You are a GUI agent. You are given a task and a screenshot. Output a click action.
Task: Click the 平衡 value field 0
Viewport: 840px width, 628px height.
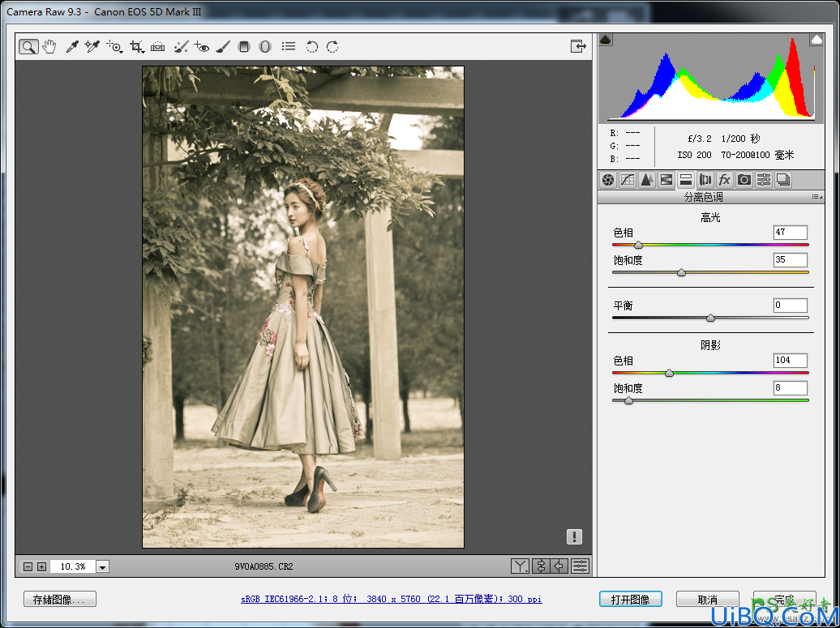pyautogui.click(x=791, y=305)
